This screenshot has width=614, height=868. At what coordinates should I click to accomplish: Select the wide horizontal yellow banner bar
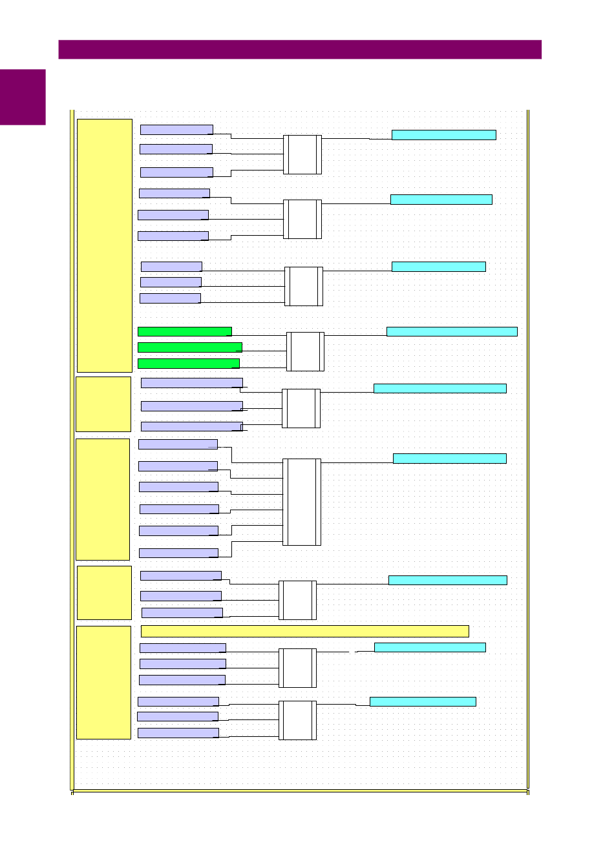click(304, 631)
